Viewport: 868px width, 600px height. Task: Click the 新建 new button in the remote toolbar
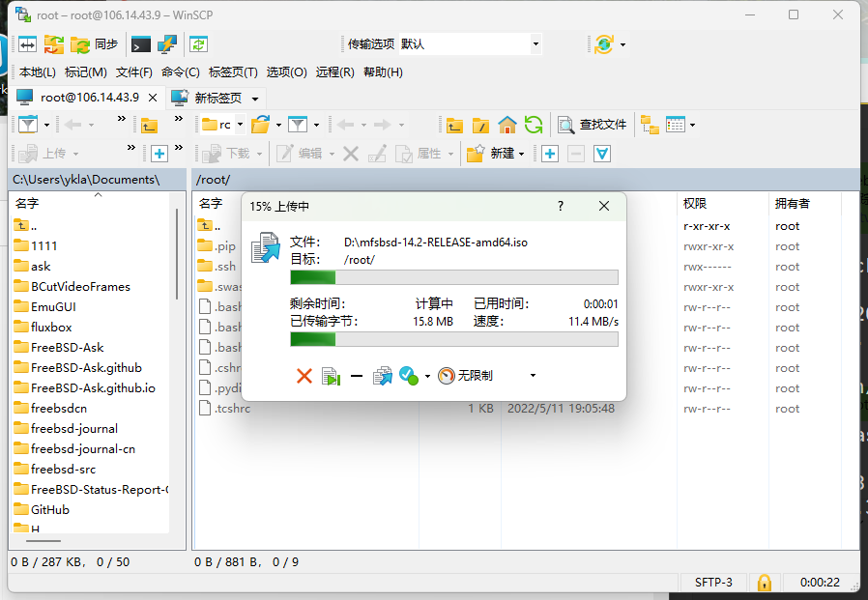[491, 154]
